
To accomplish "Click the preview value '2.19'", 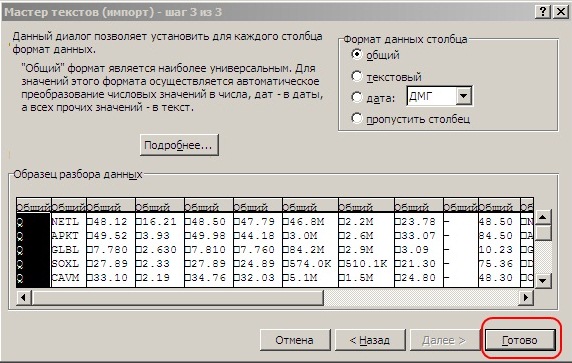I will pos(156,277).
